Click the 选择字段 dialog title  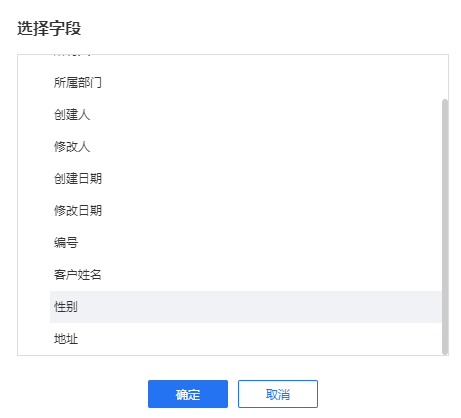49,28
